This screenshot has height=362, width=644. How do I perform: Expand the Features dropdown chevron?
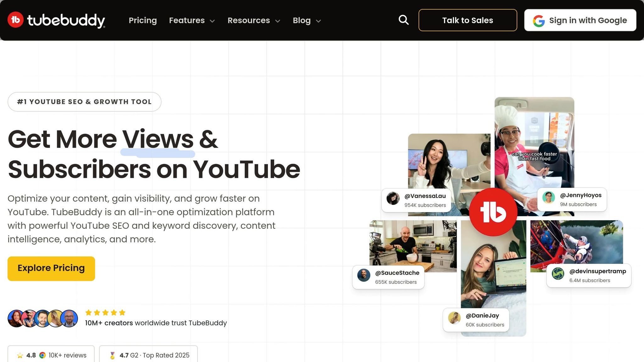tap(212, 21)
